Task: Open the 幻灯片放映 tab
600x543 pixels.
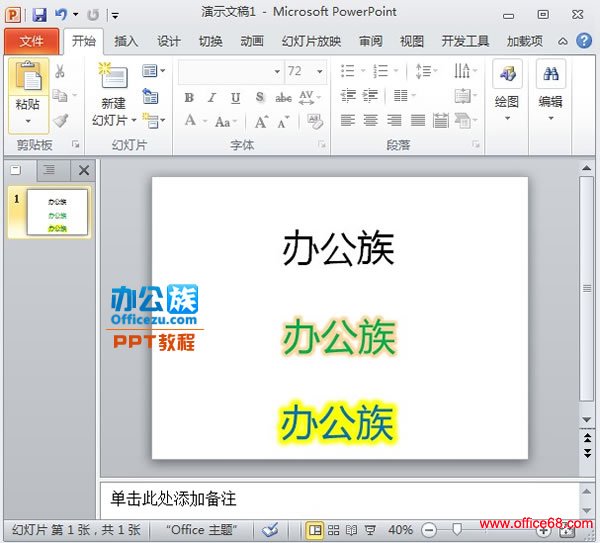Action: [x=311, y=41]
